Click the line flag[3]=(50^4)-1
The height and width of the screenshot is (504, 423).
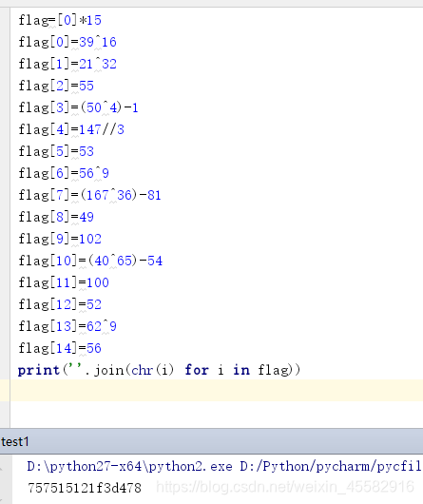78,108
